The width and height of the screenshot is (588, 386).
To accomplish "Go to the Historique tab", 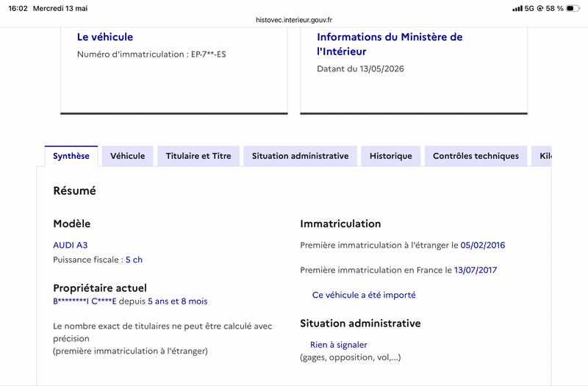I will [391, 156].
